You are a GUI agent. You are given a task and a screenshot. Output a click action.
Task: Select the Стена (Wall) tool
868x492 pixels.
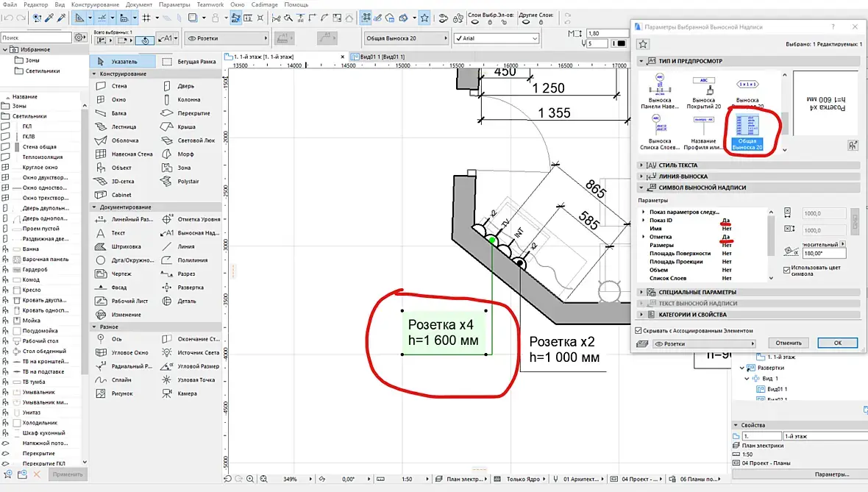[x=118, y=86]
